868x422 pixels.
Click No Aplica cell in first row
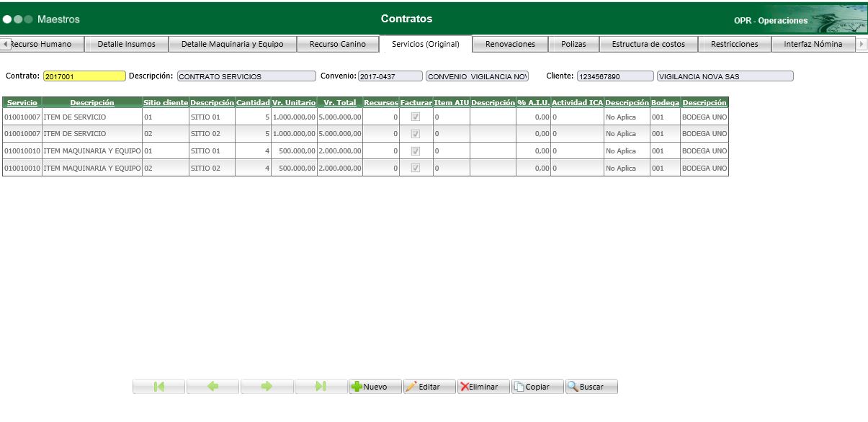click(627, 117)
